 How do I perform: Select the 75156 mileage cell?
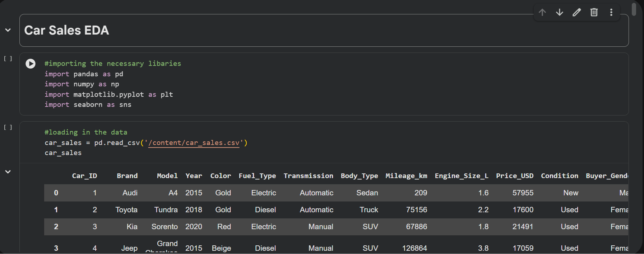click(417, 210)
